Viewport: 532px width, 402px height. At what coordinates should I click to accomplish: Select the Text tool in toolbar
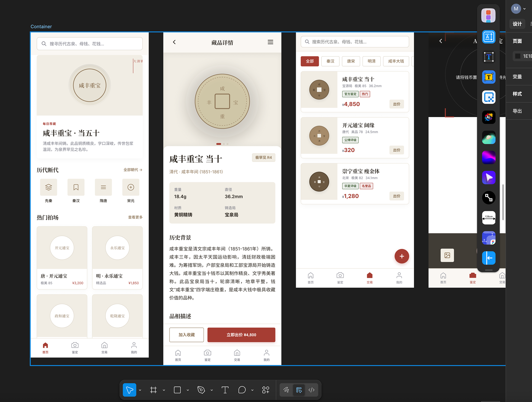coord(225,390)
